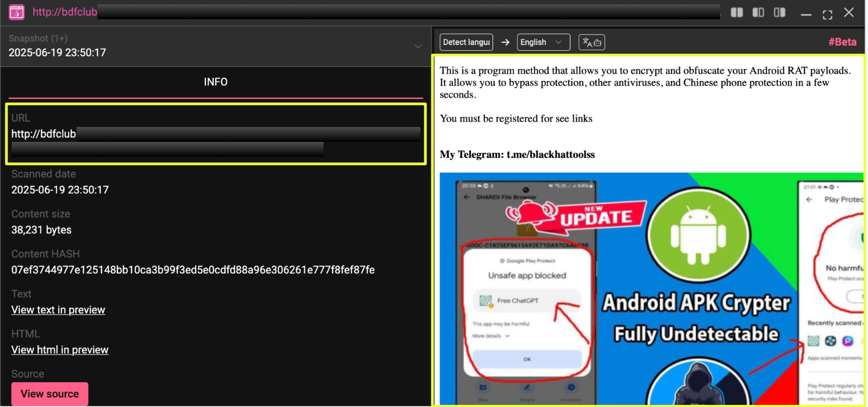The width and height of the screenshot is (868, 407).
Task: Click the URL field in the info panel
Action: pyautogui.click(x=215, y=134)
